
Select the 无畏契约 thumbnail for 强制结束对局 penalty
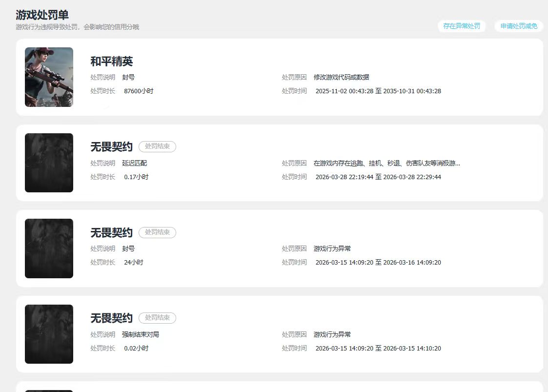point(49,334)
